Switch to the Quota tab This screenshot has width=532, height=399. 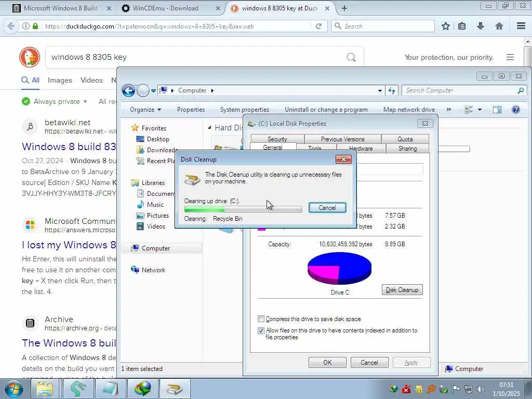pyautogui.click(x=405, y=139)
